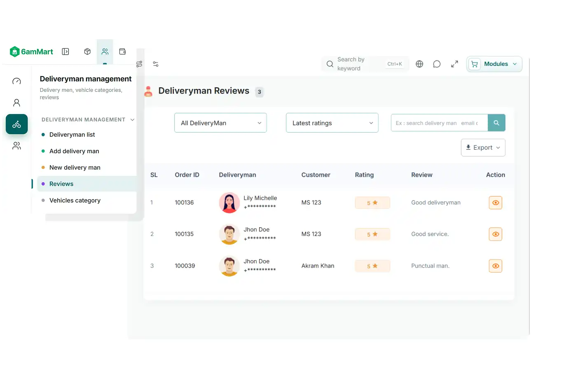This screenshot has height=392, width=580.
Task: Click Jhon Doe's avatar for order 100135
Action: 229,234
